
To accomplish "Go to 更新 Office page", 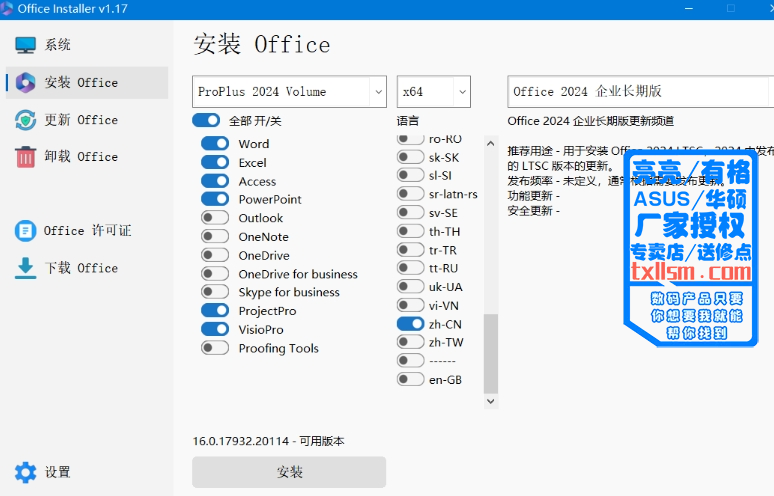I will (x=87, y=120).
